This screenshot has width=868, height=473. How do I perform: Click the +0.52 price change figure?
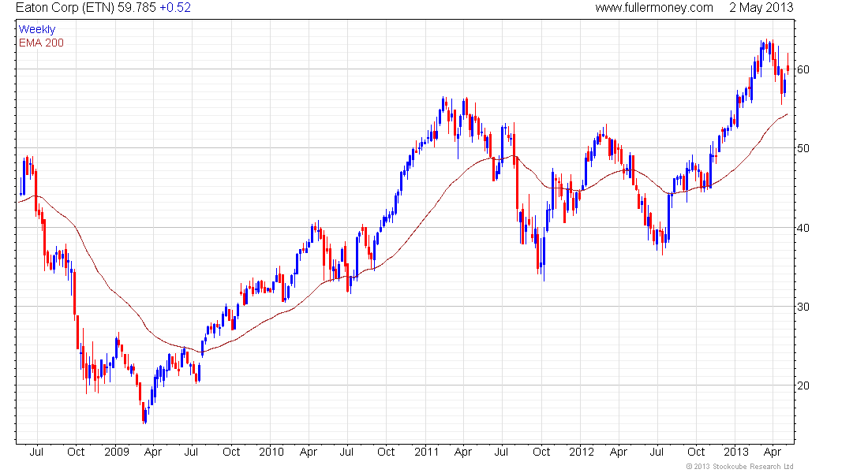175,8
